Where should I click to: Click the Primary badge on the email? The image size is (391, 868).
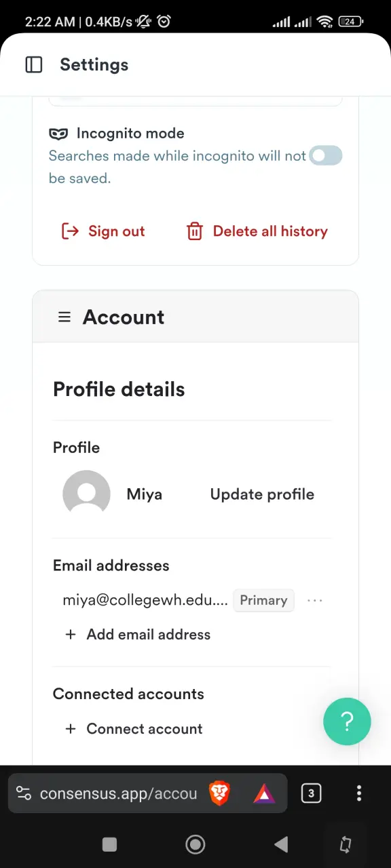[x=263, y=600]
